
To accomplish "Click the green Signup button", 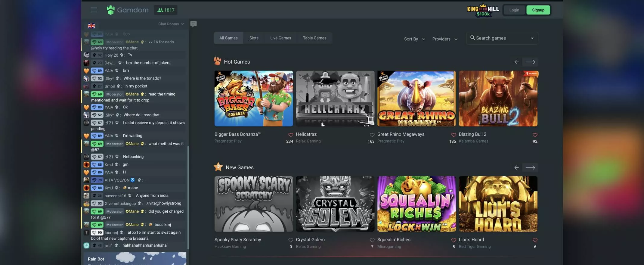I will pos(538,10).
